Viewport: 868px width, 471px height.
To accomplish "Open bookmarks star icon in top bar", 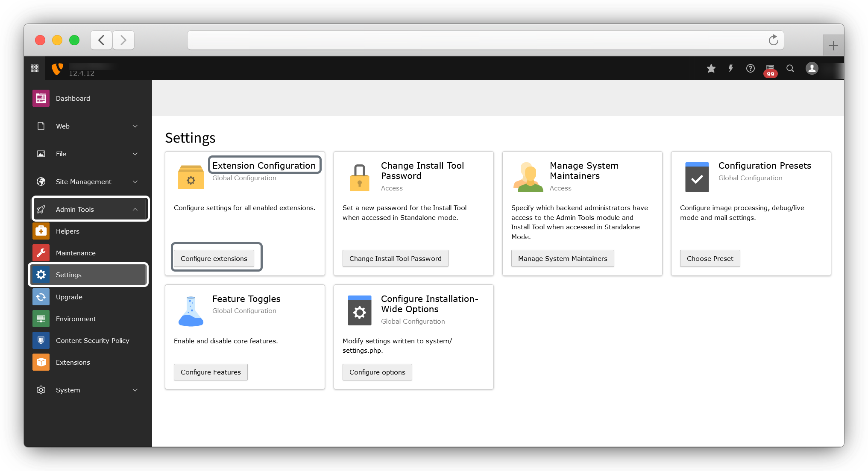I will click(711, 69).
